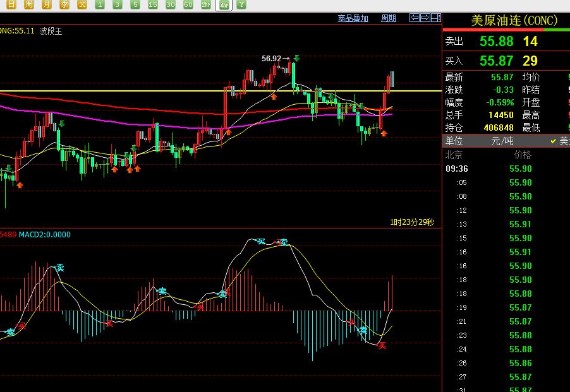Screen dimensions: 570x392
Task: Click the Y period button
Action: tap(241, 4)
